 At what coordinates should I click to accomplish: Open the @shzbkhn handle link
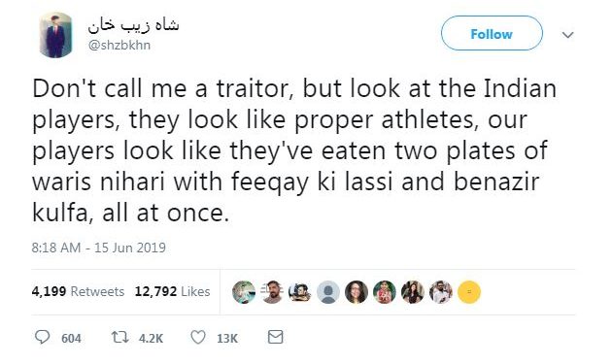coord(119,46)
